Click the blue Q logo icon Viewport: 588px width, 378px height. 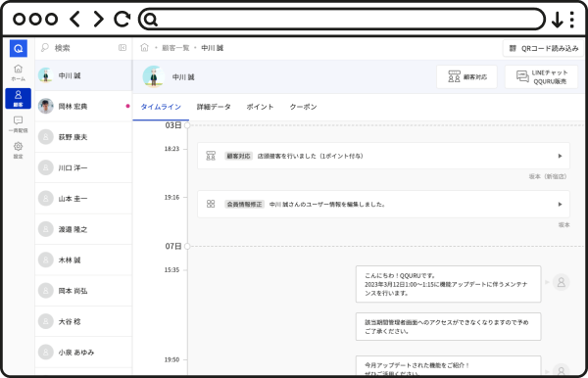pyautogui.click(x=18, y=48)
